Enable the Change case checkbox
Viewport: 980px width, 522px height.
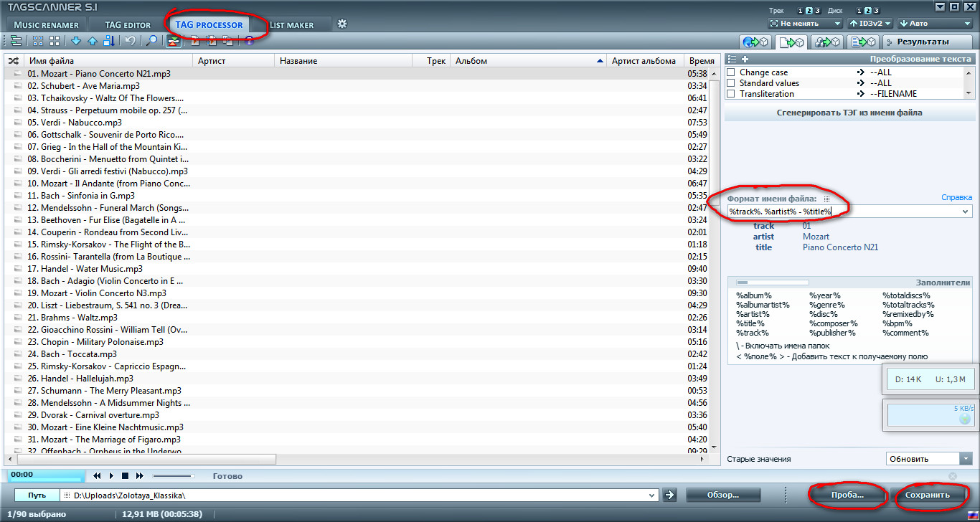[731, 72]
